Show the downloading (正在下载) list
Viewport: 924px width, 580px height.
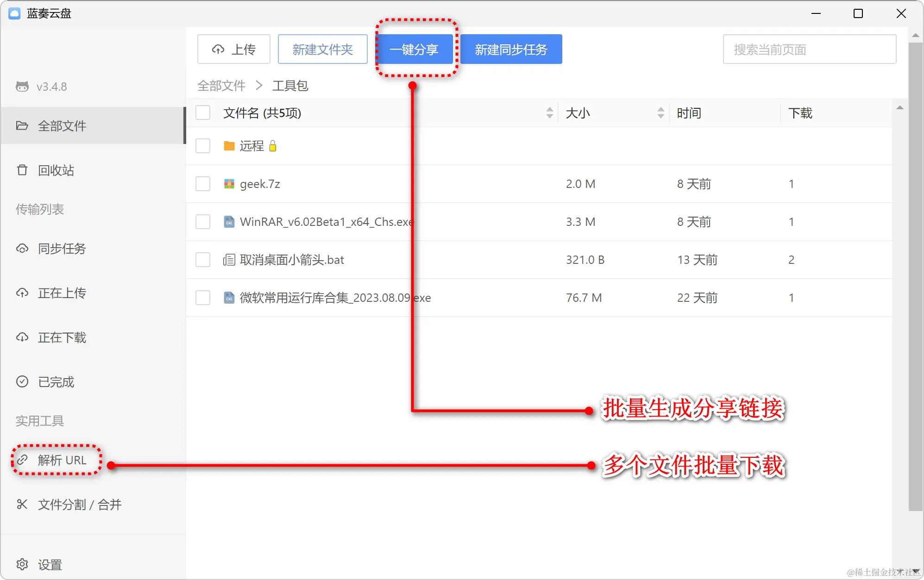click(x=62, y=337)
